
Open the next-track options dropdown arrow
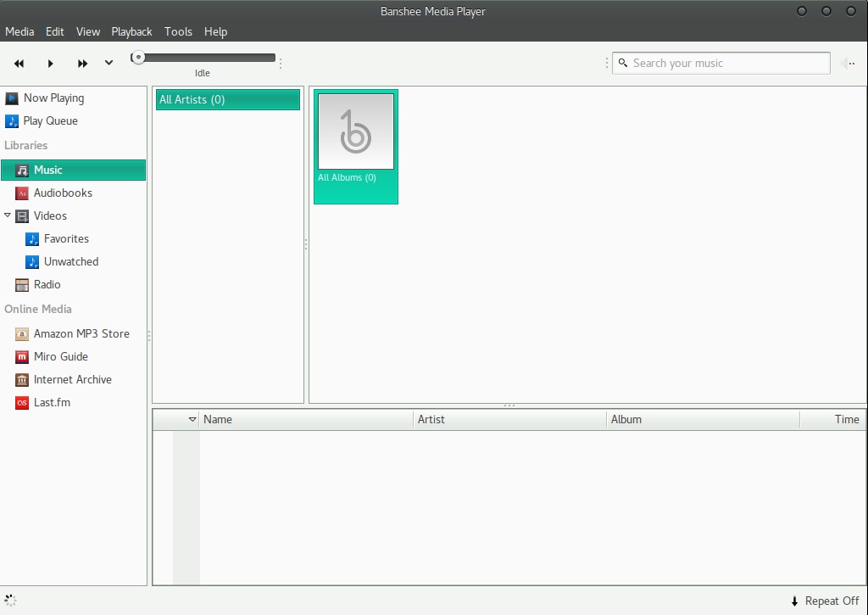tap(109, 63)
